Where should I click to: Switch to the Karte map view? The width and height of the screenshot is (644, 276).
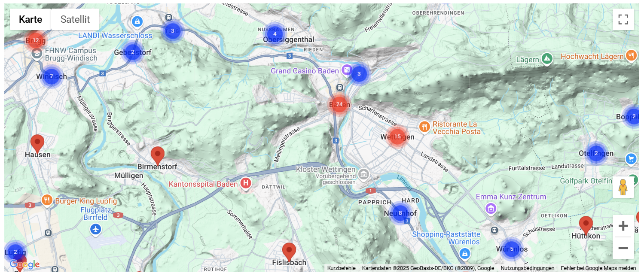(x=31, y=19)
